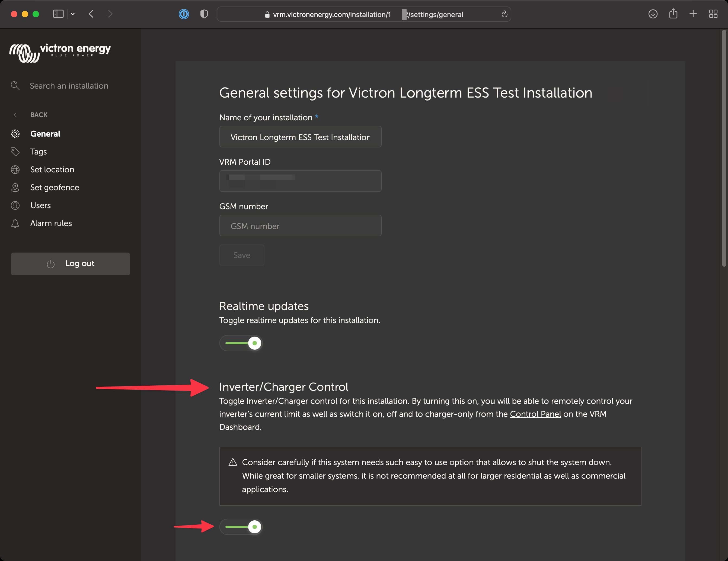Open Alarm rules in the sidebar
Viewport: 728px width, 561px height.
point(51,223)
